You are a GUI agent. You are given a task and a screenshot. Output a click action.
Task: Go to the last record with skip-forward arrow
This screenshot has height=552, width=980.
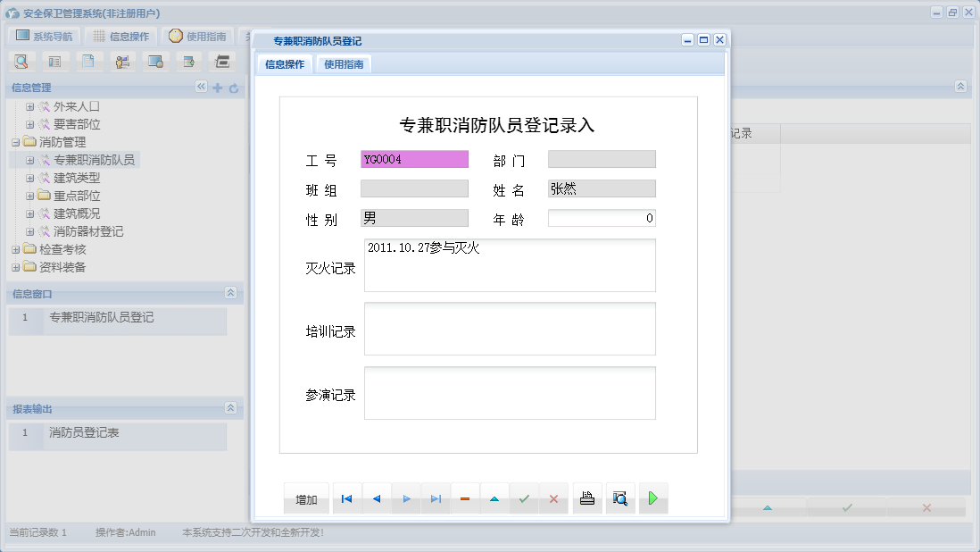436,498
